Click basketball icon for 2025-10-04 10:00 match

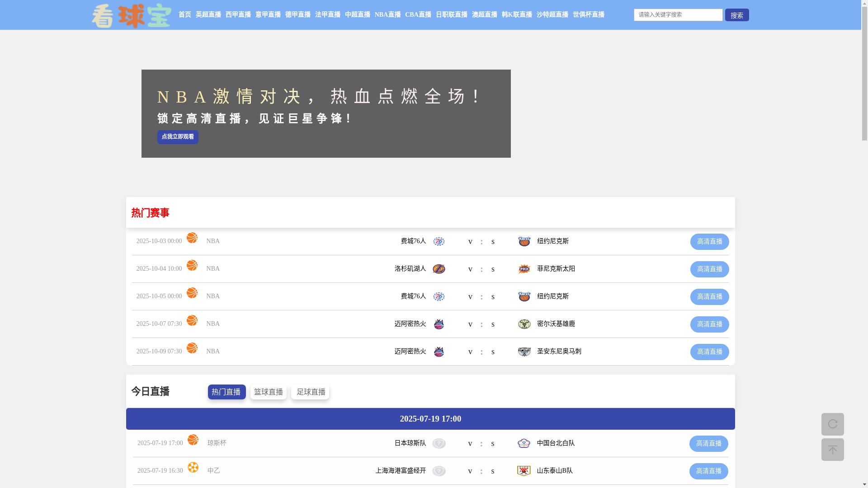point(192,265)
